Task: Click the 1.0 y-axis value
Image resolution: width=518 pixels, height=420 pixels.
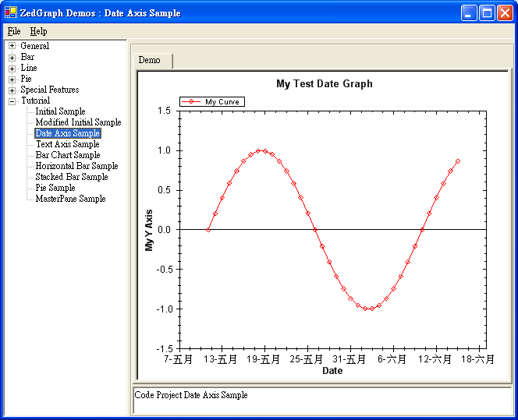Action: tap(164, 150)
